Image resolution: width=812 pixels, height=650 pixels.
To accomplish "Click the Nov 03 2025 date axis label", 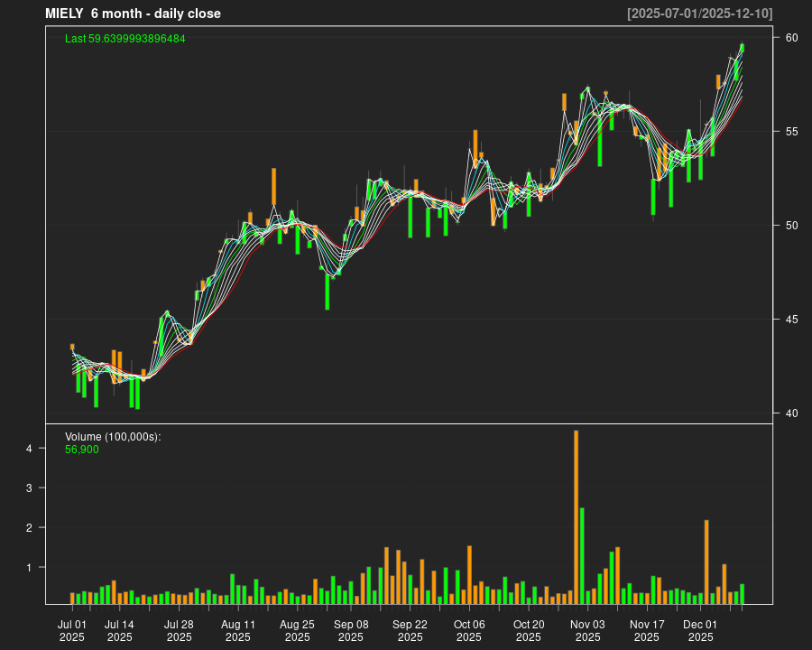I will [587, 630].
